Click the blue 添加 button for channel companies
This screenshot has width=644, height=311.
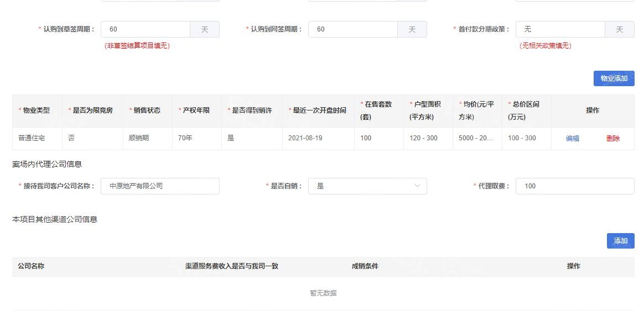coord(620,241)
